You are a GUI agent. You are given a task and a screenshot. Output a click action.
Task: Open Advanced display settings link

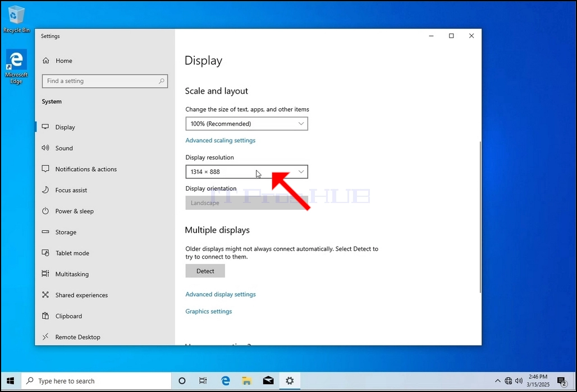[221, 294]
